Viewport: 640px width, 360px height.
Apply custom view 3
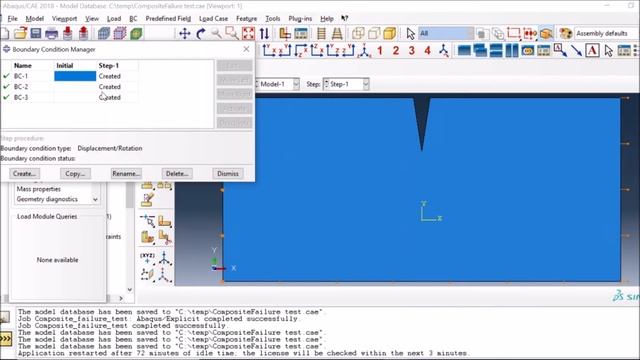point(411,51)
